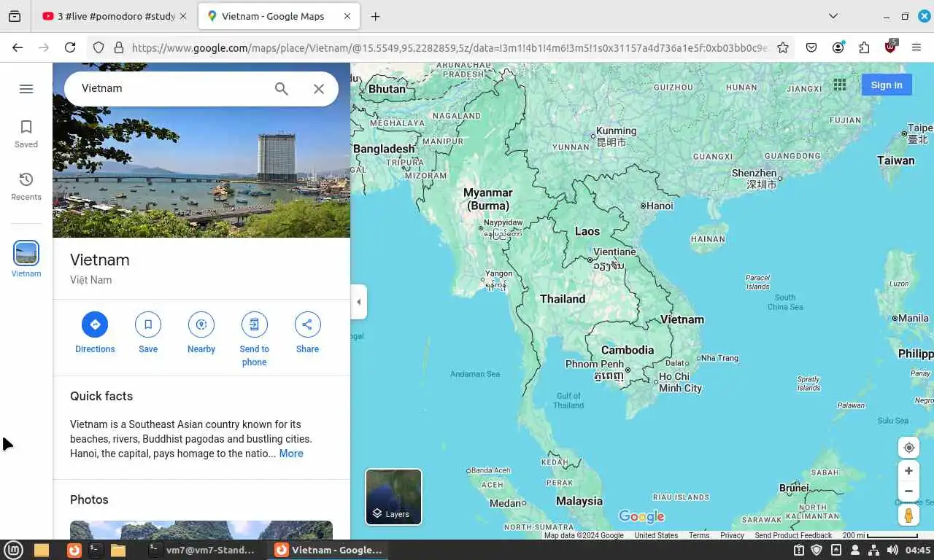Viewport: 934px width, 560px height.
Task: Select the Vietnam thumbnail in sidebar
Action: (x=26, y=260)
